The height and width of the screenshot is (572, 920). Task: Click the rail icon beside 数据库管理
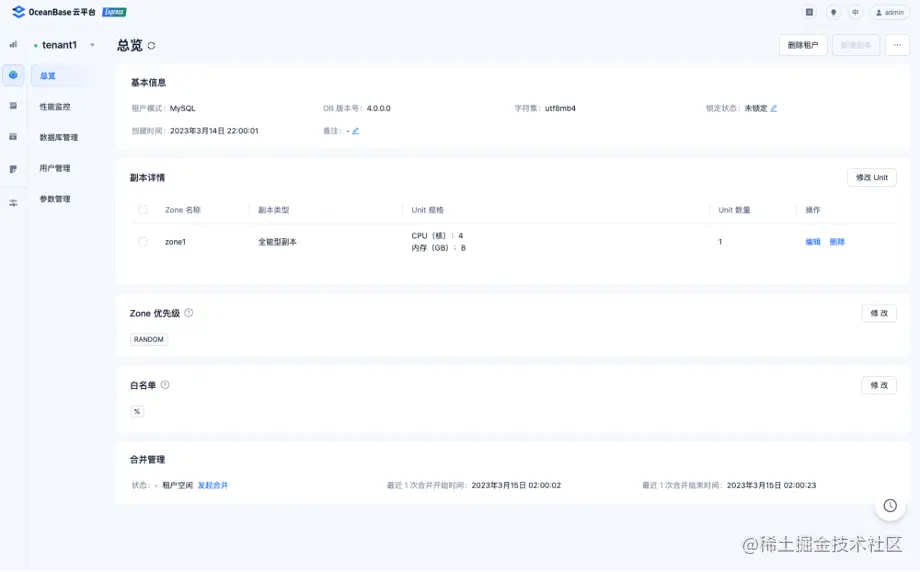point(13,137)
